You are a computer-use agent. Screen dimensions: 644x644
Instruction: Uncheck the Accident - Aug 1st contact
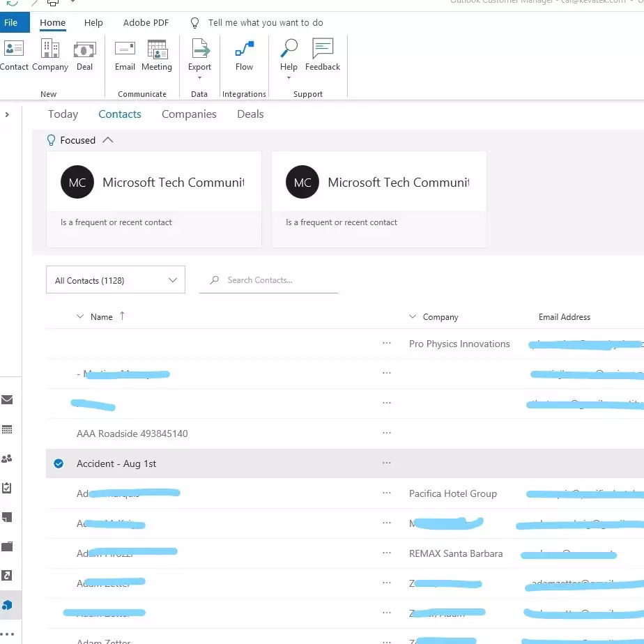click(x=59, y=463)
